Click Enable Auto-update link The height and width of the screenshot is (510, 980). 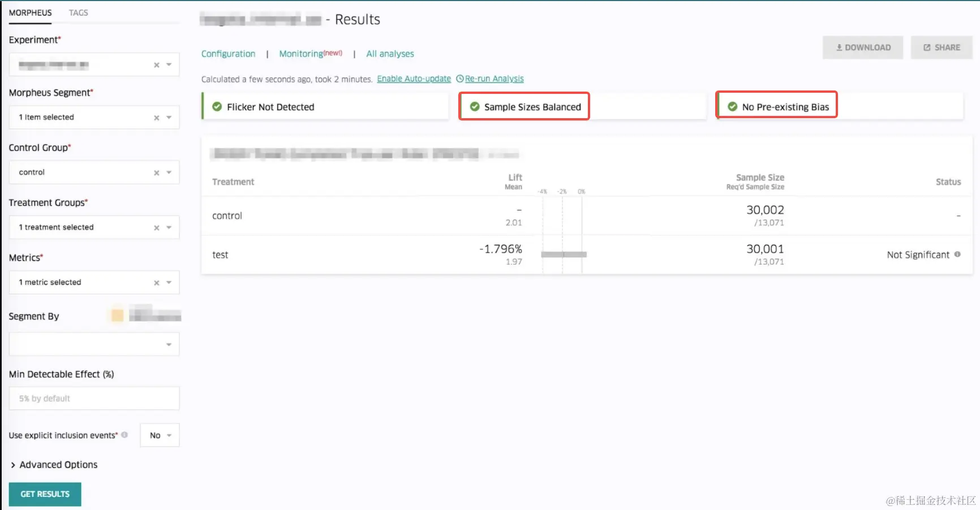coord(414,79)
